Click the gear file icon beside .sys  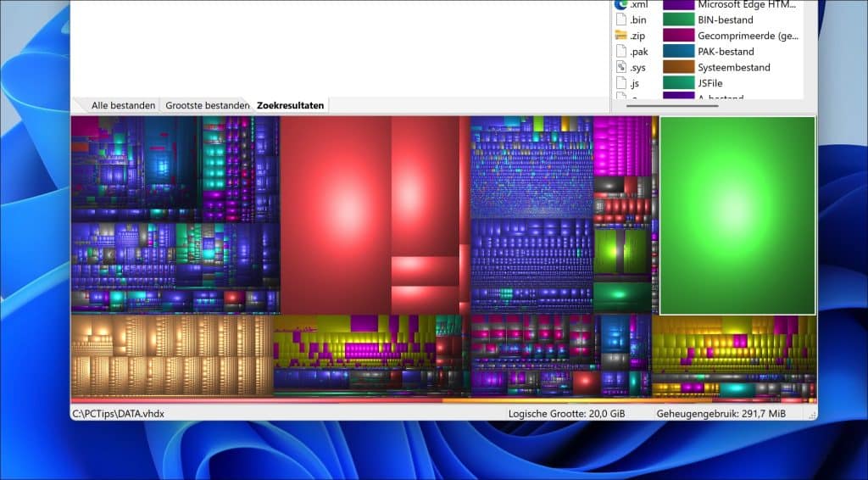pos(621,68)
